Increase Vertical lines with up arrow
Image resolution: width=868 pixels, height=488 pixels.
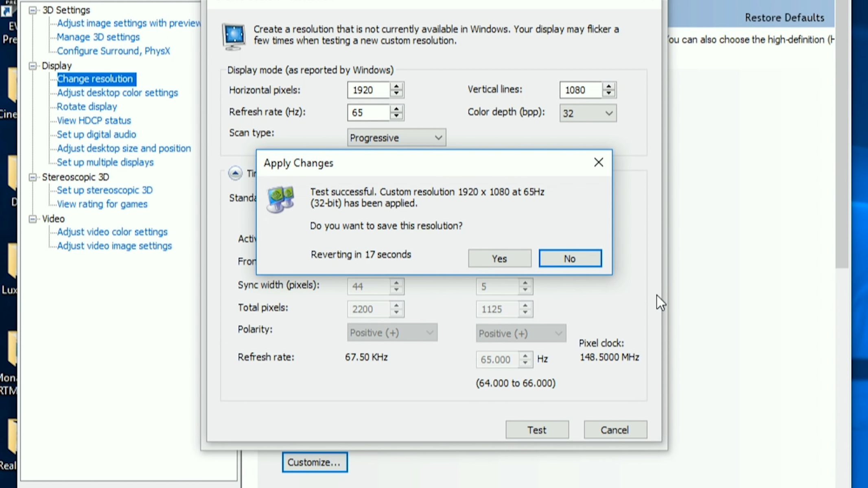pos(609,86)
